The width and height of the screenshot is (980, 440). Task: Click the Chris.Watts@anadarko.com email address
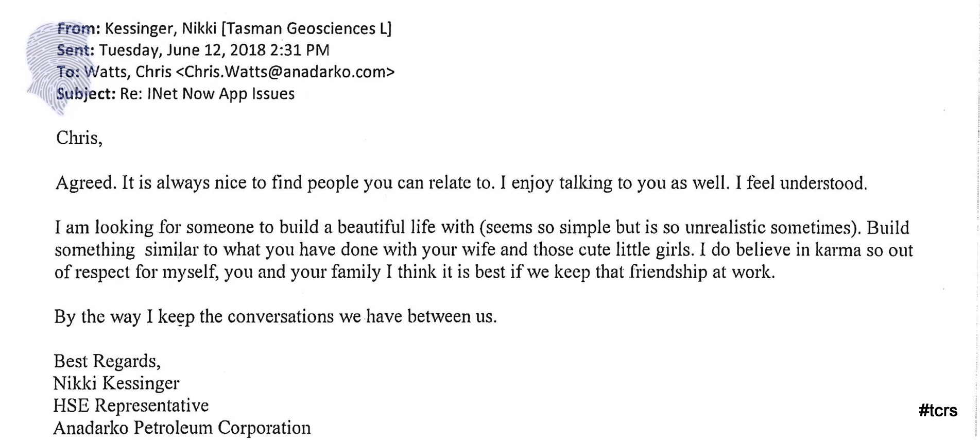285,72
